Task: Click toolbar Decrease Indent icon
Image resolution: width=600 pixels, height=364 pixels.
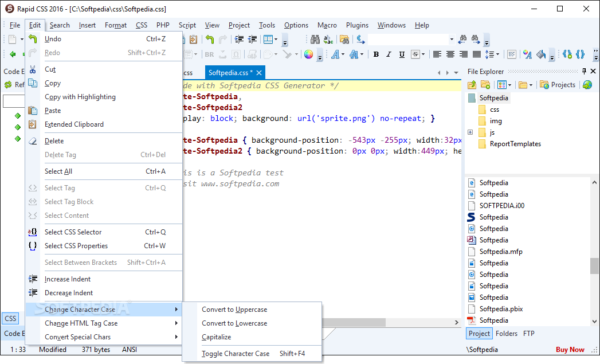Action: pyautogui.click(x=253, y=39)
